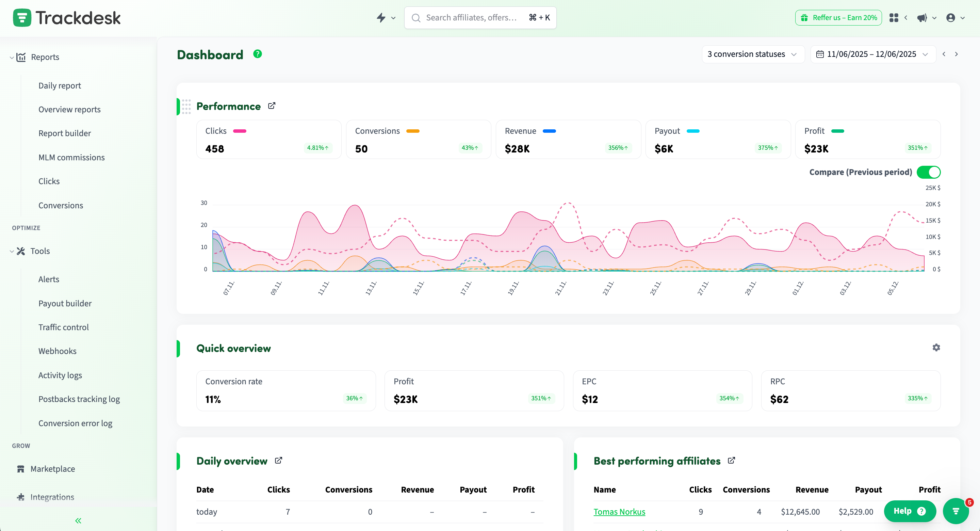Screen dimensions: 980x531
Task: Click the search affiliates input field
Action: (471, 18)
